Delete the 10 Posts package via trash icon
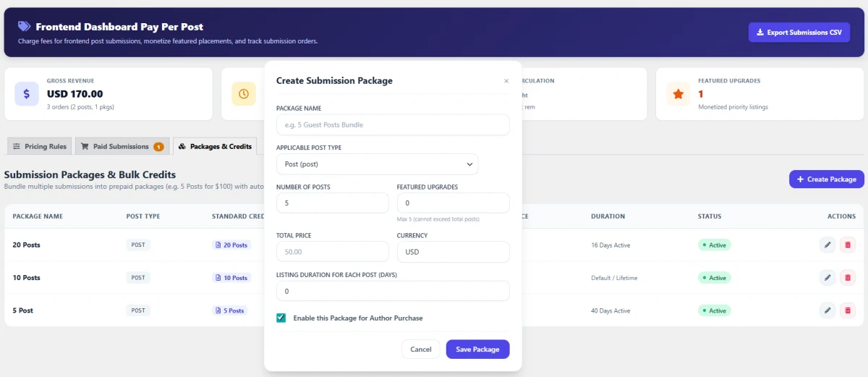 (x=848, y=277)
